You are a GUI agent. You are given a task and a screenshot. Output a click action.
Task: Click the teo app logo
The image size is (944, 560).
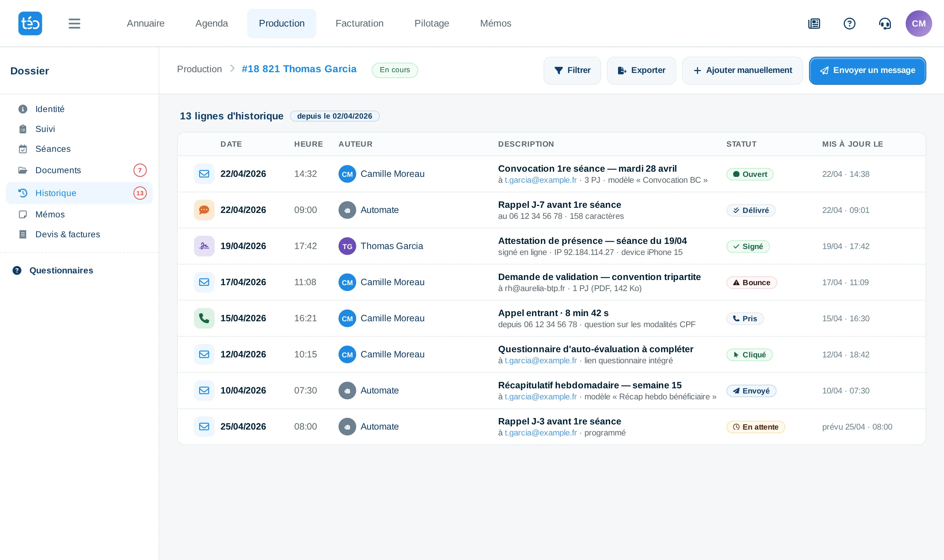click(x=30, y=24)
